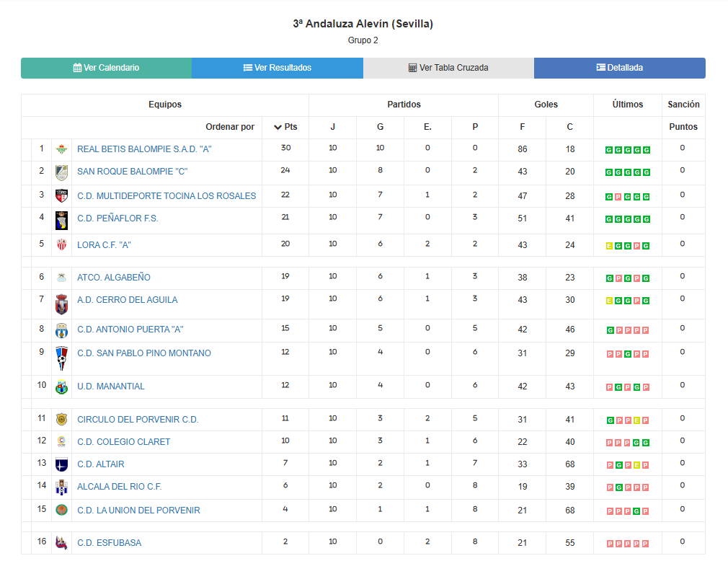728x561 pixels.
Task: Click the 86 goals-for value of Real Betis
Action: coord(523,149)
